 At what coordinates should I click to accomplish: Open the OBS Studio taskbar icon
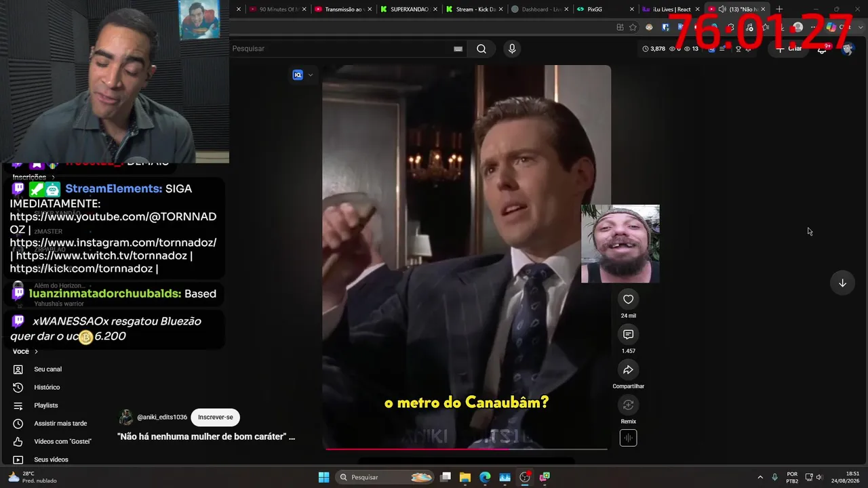(x=524, y=477)
